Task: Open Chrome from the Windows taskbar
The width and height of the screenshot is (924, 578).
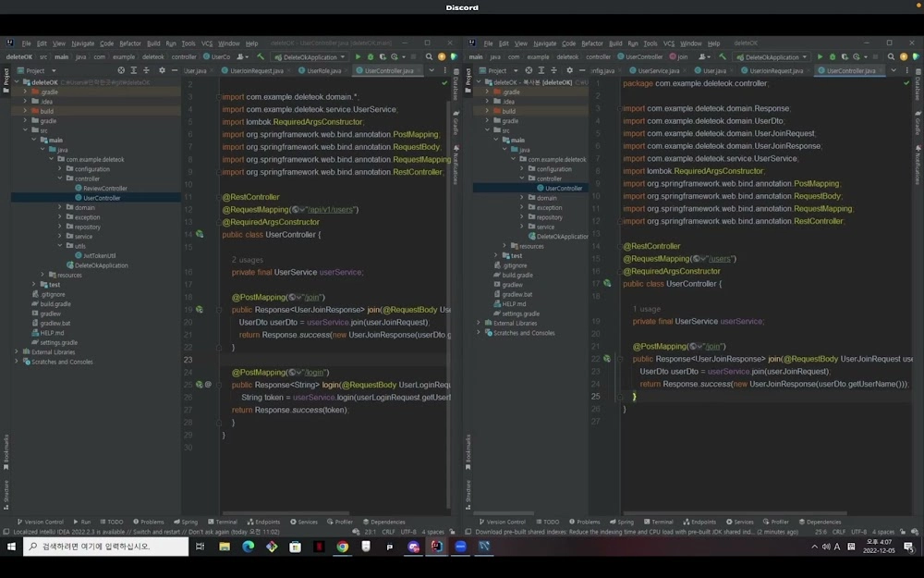Action: click(342, 547)
